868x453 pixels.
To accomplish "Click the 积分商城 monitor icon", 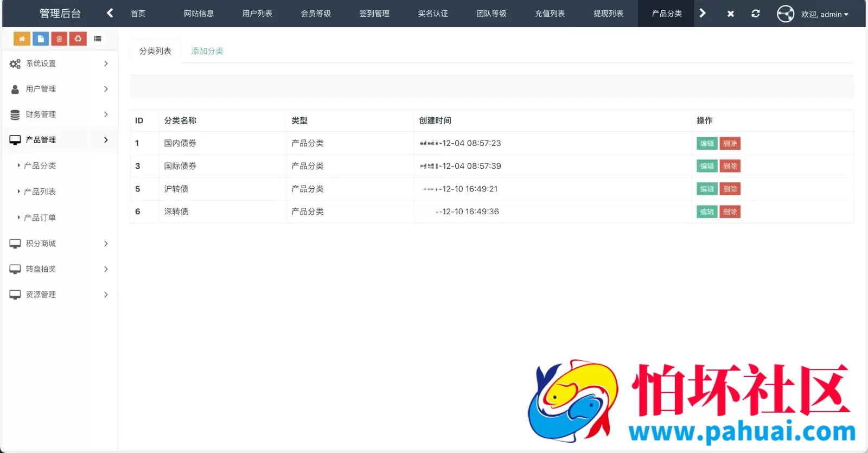I will tap(15, 244).
